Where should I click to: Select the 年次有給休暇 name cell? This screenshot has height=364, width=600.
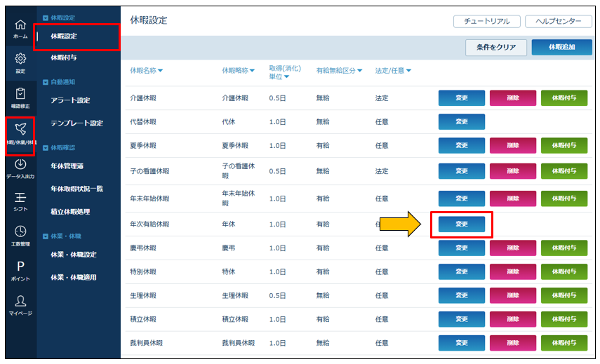click(149, 224)
